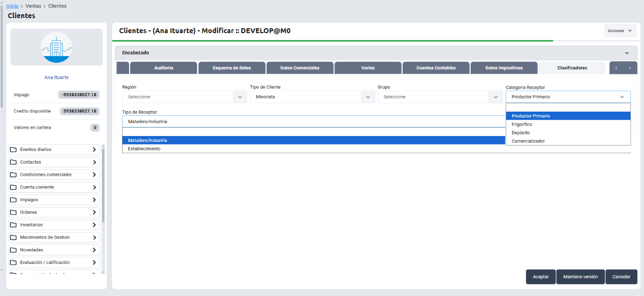Switch to the Esquema de datos tab
The height and width of the screenshot is (296, 644).
[232, 68]
